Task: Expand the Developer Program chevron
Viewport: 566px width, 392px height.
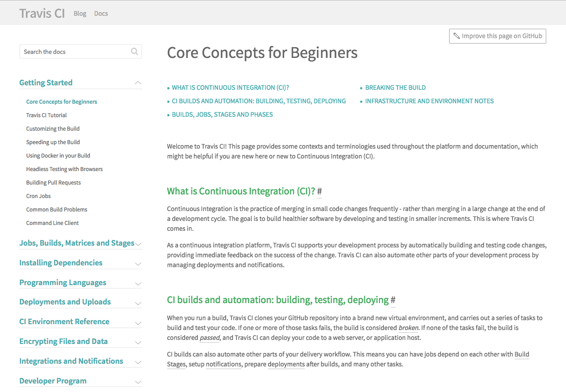Action: click(138, 382)
